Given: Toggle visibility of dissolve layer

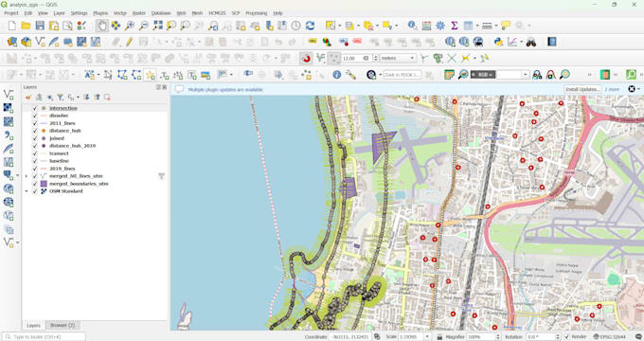Looking at the screenshot, I should (34, 116).
